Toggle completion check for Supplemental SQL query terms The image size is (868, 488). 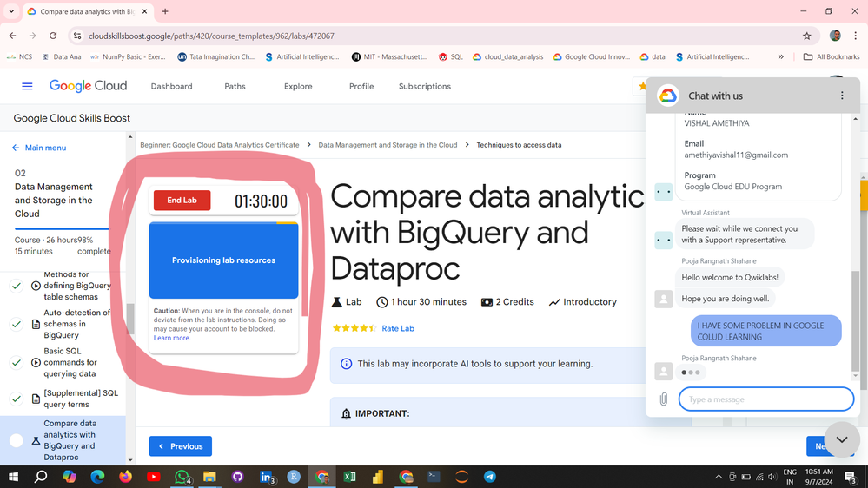(x=16, y=399)
